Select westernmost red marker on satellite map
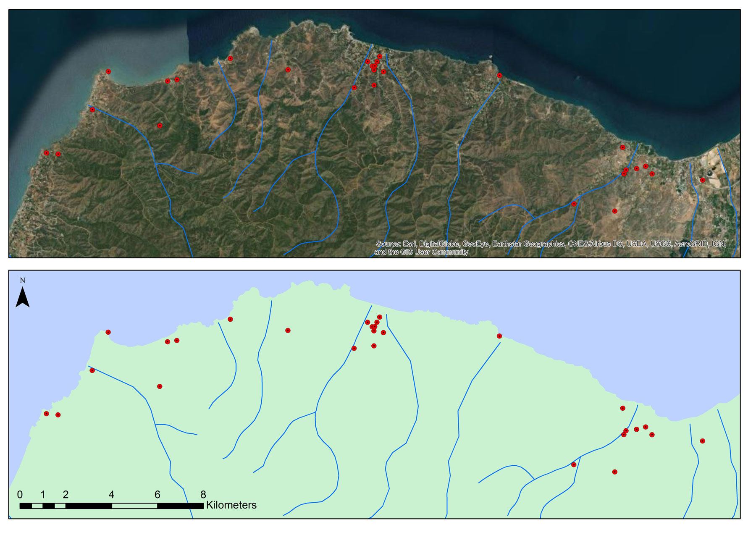 [47, 153]
